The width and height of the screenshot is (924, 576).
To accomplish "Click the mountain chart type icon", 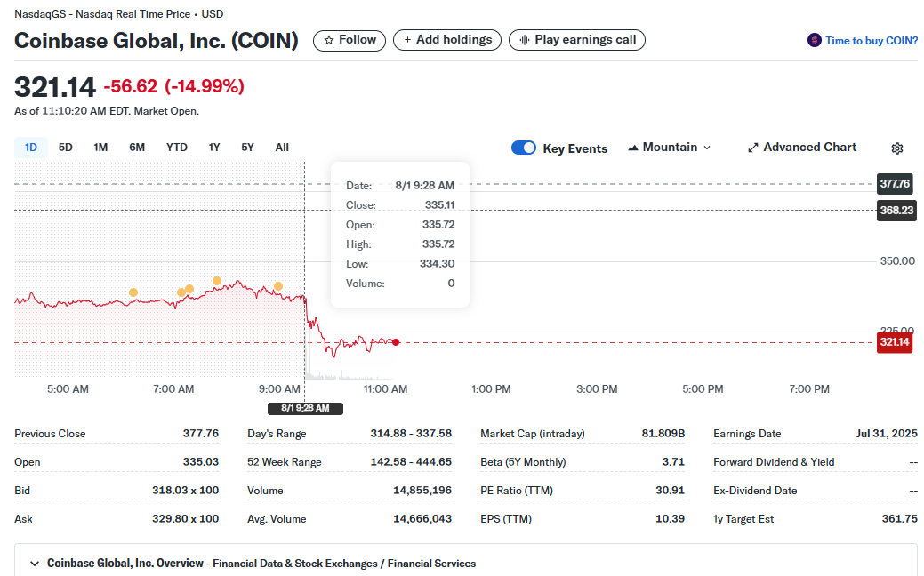I will [x=633, y=148].
